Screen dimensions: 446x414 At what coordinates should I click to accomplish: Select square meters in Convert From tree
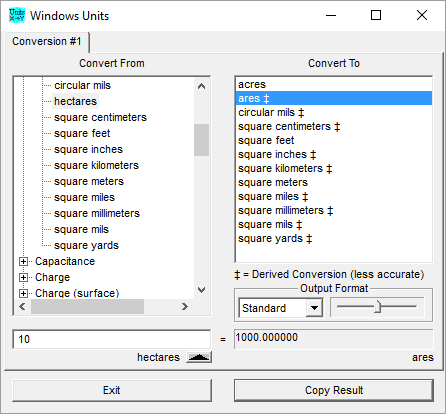pyautogui.click(x=89, y=181)
